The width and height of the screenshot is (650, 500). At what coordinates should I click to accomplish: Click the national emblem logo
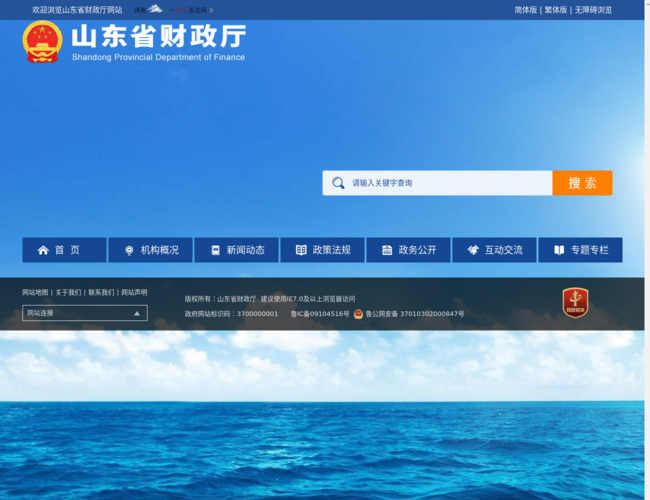pos(42,41)
